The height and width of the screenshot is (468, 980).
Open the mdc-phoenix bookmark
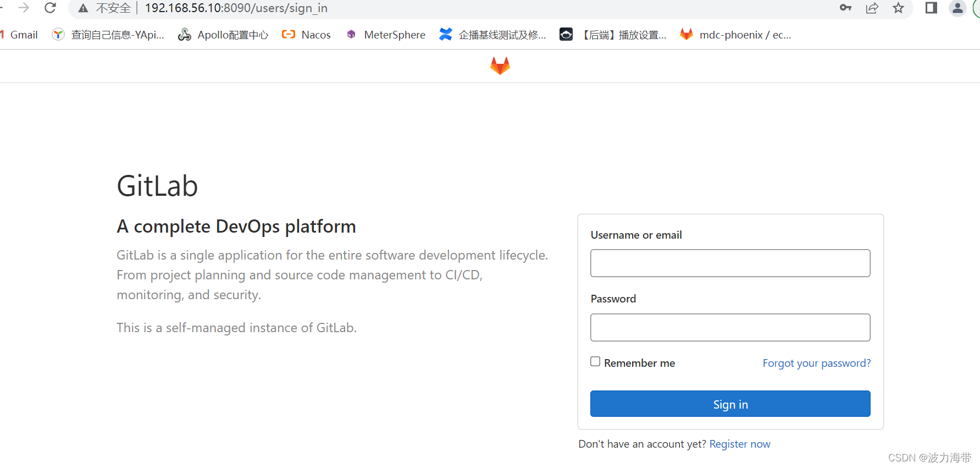pyautogui.click(x=735, y=35)
